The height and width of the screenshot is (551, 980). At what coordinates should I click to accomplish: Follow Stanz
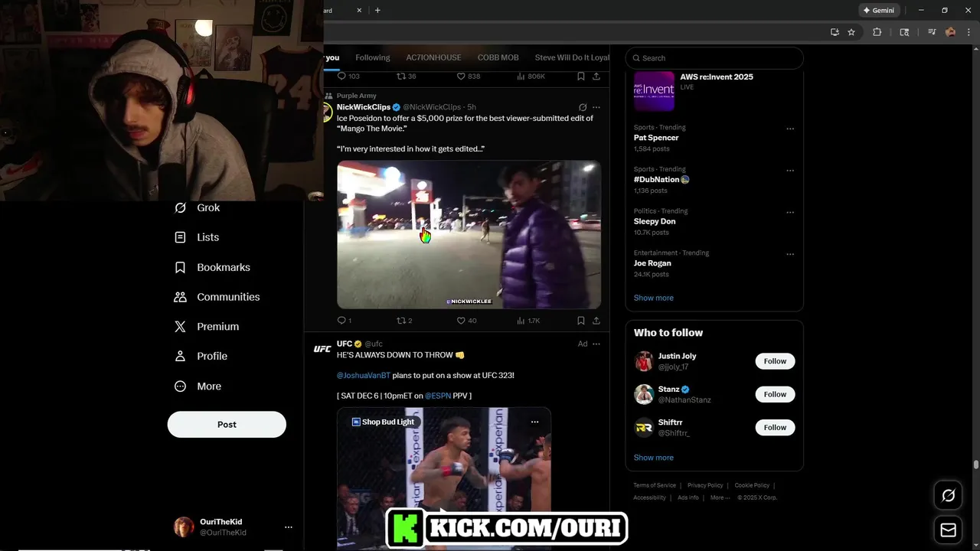pyautogui.click(x=775, y=394)
